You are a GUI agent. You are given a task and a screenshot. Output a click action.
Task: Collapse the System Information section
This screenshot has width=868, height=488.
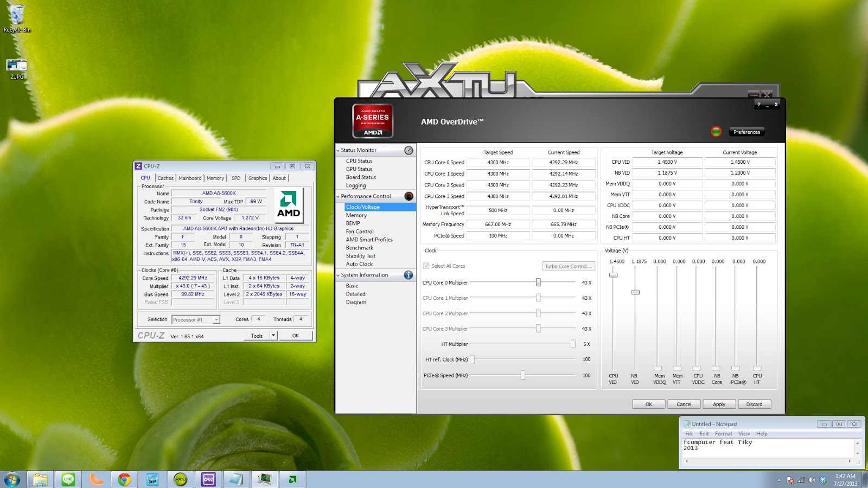(338, 275)
